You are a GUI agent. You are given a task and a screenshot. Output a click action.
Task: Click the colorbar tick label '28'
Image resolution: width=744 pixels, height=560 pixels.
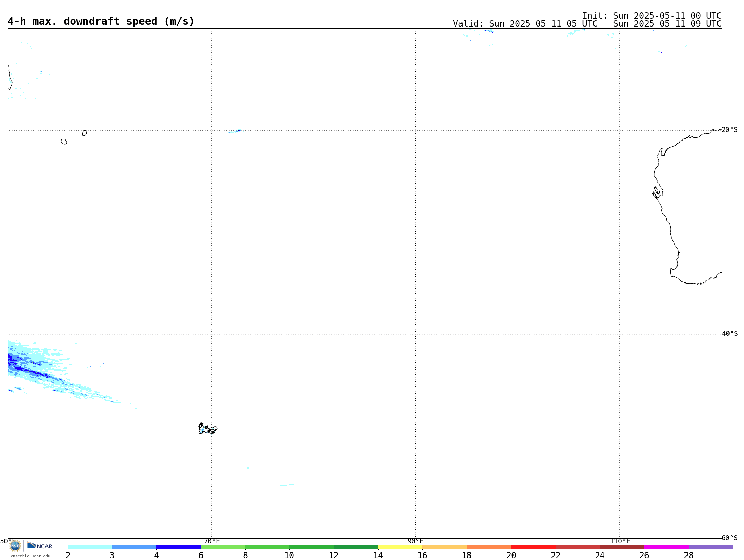coord(689,556)
